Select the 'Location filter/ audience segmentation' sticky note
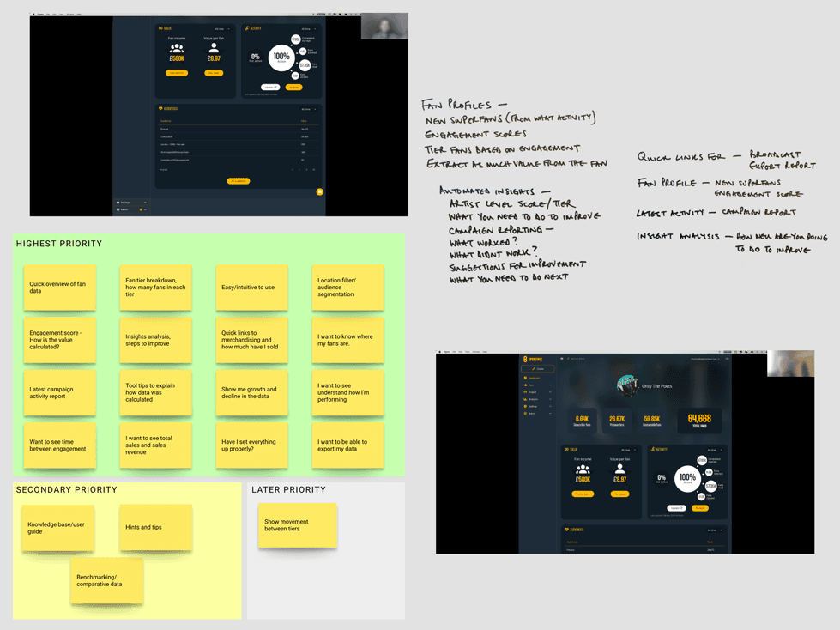The height and width of the screenshot is (630, 840). click(x=348, y=288)
